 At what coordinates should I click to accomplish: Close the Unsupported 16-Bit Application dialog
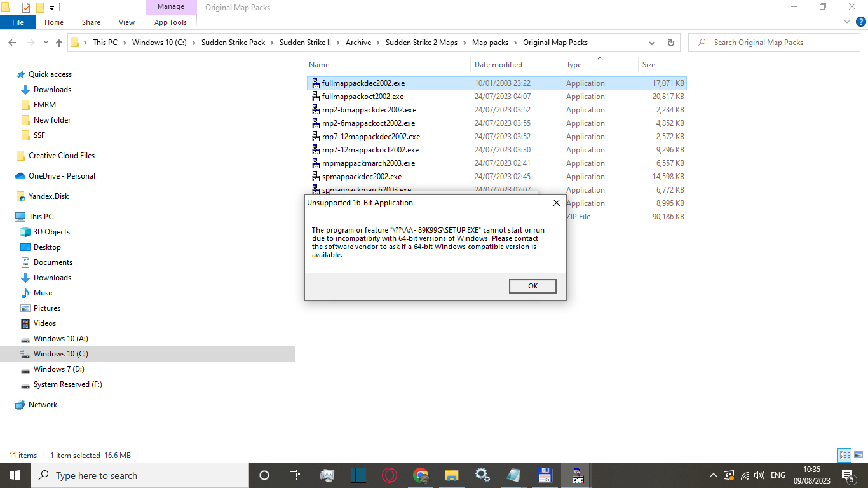(556, 203)
